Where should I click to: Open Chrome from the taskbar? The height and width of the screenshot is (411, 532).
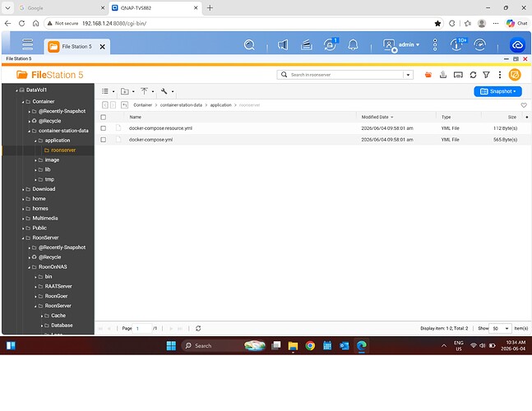tap(310, 346)
